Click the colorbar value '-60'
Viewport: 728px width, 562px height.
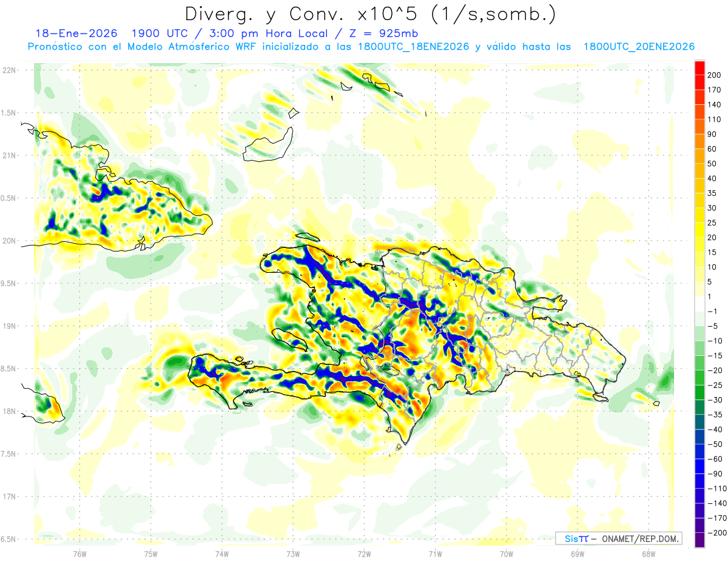[715, 459]
